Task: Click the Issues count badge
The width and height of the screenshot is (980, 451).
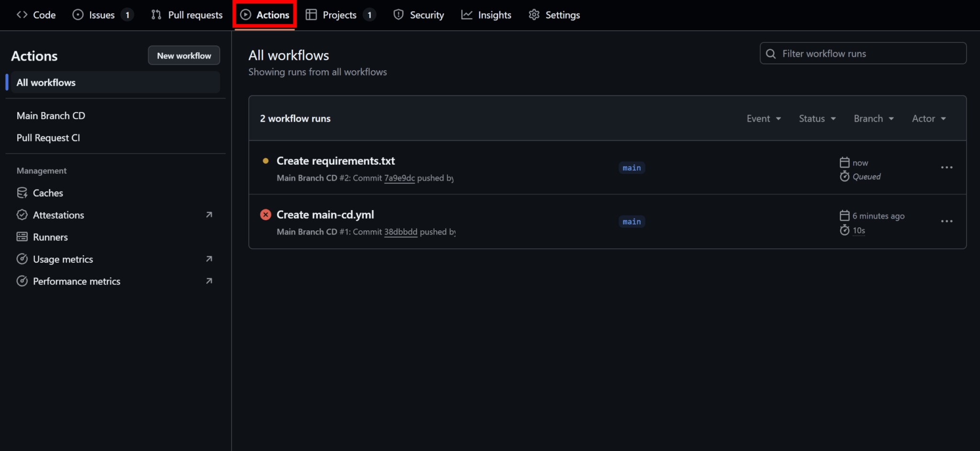Action: (x=127, y=15)
